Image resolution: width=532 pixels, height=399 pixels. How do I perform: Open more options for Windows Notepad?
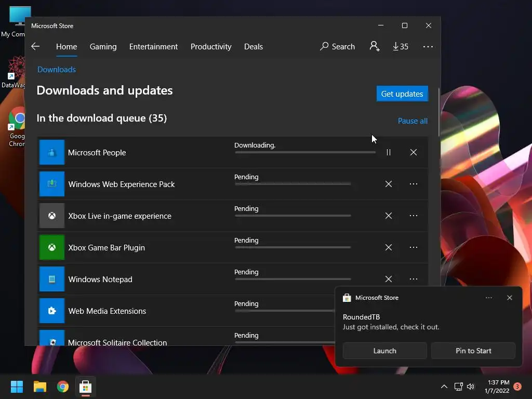pyautogui.click(x=413, y=279)
